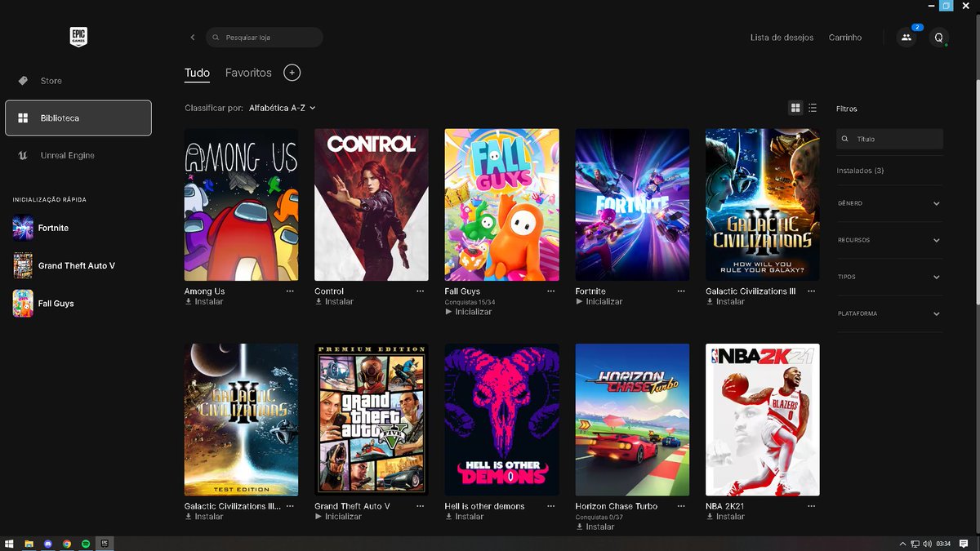The height and width of the screenshot is (551, 980).
Task: Click Inicializar under Grand Theft Auto V
Action: (338, 517)
